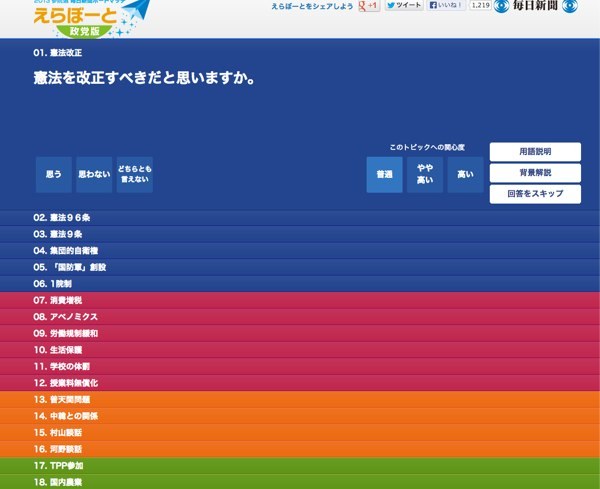Choose the どちらとも言えない answer

(134, 175)
